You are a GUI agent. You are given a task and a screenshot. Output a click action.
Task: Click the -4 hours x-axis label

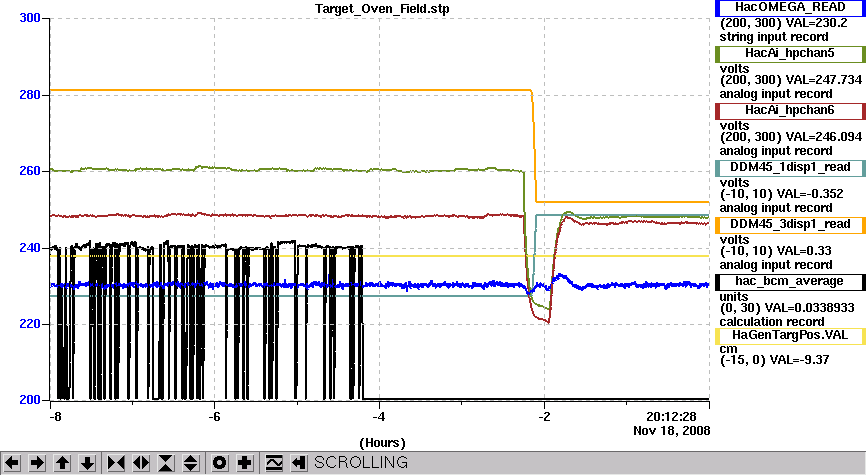coord(379,417)
